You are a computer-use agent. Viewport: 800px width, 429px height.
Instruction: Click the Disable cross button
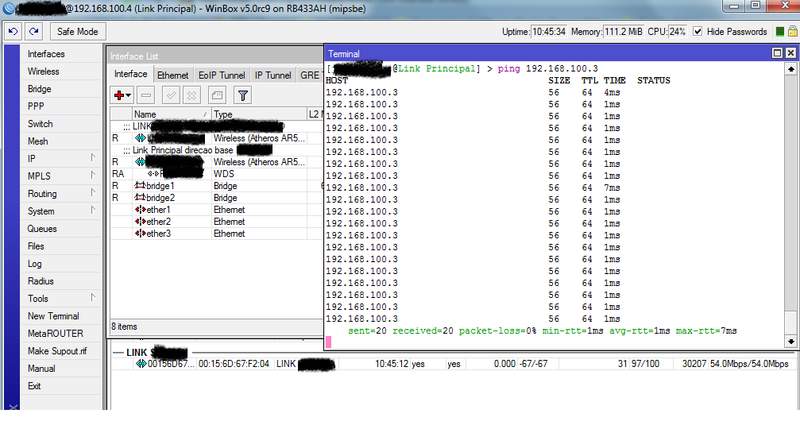click(192, 95)
